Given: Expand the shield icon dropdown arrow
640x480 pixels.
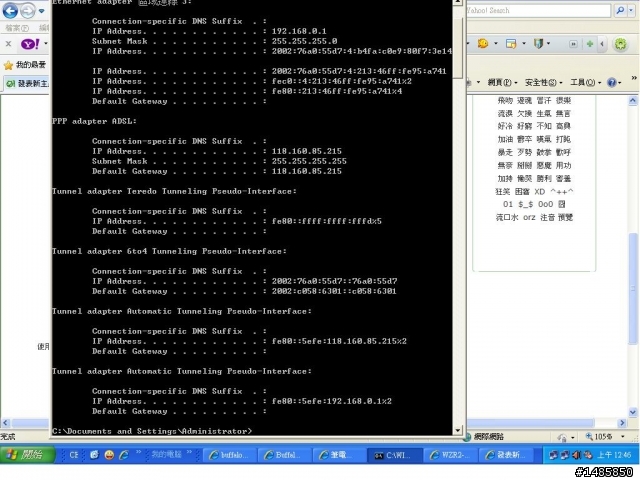Looking at the screenshot, I should [548, 43].
